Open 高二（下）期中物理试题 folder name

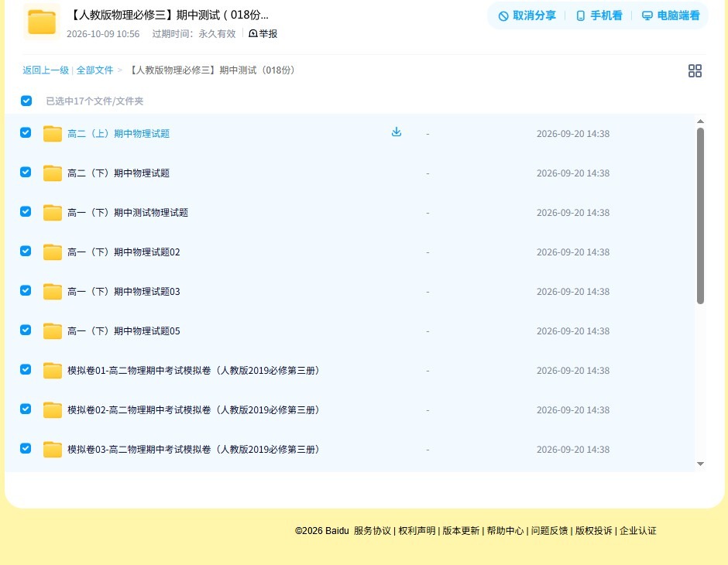click(118, 173)
